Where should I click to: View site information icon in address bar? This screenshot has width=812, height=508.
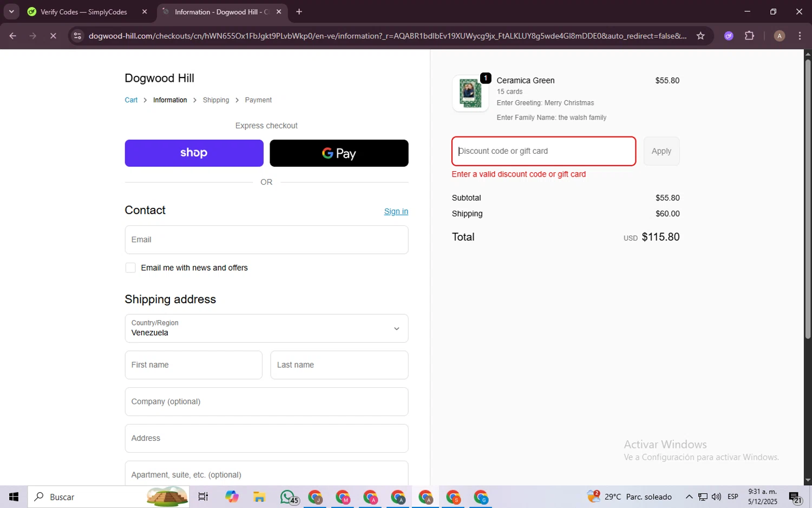pos(77,36)
